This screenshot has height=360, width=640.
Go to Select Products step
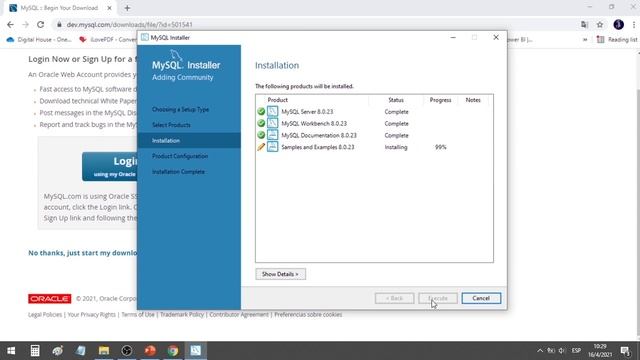(x=171, y=125)
